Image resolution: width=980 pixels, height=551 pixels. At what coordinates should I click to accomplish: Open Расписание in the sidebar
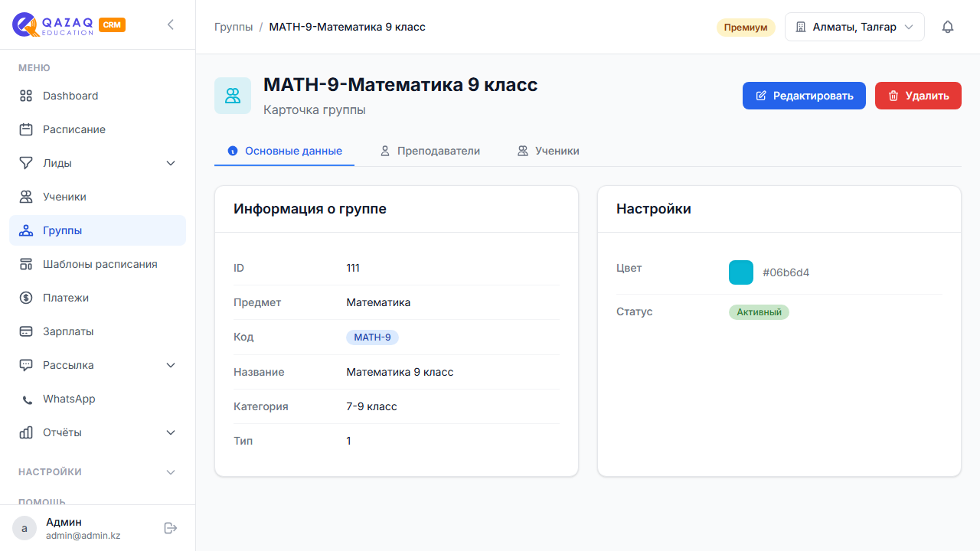(x=98, y=129)
